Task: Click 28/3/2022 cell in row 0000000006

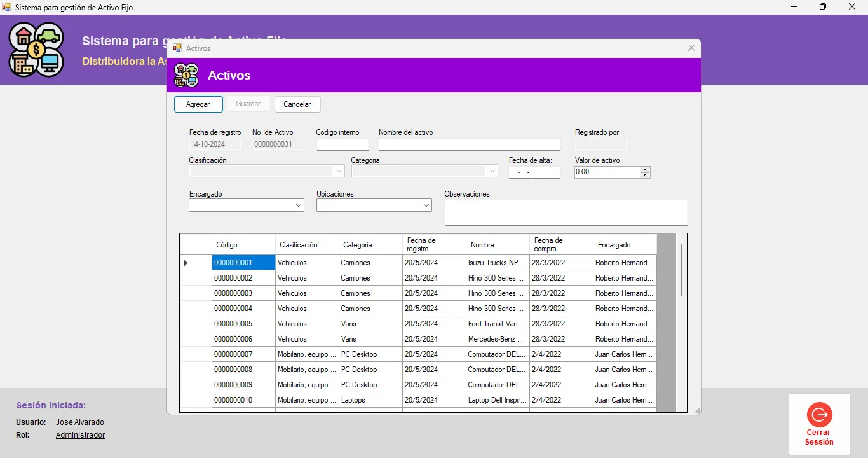Action: 561,339
